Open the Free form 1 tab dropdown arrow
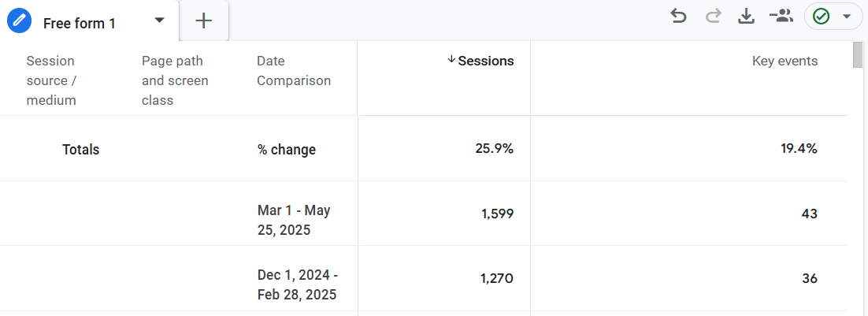Image resolution: width=868 pixels, height=316 pixels. 159,20
